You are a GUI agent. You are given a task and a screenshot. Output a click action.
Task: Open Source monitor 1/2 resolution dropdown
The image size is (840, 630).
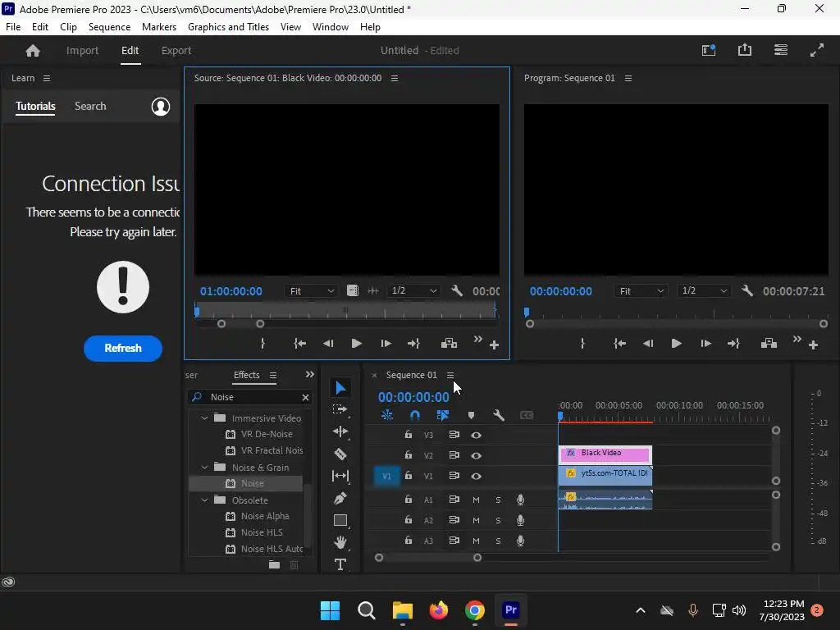[413, 290]
